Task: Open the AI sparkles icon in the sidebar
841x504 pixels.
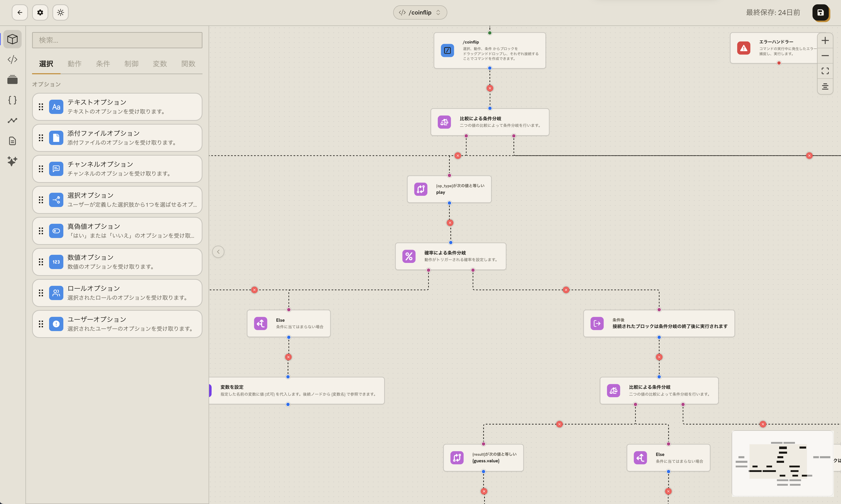Action: (12, 161)
